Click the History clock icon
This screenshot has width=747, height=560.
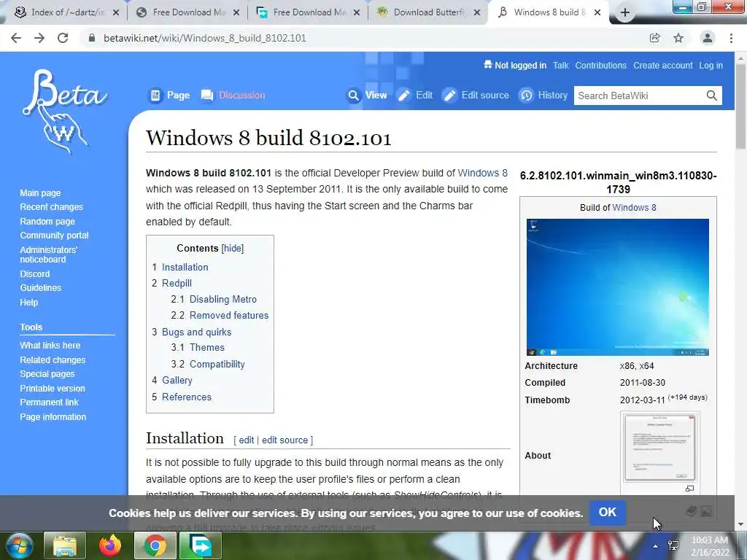(x=526, y=96)
